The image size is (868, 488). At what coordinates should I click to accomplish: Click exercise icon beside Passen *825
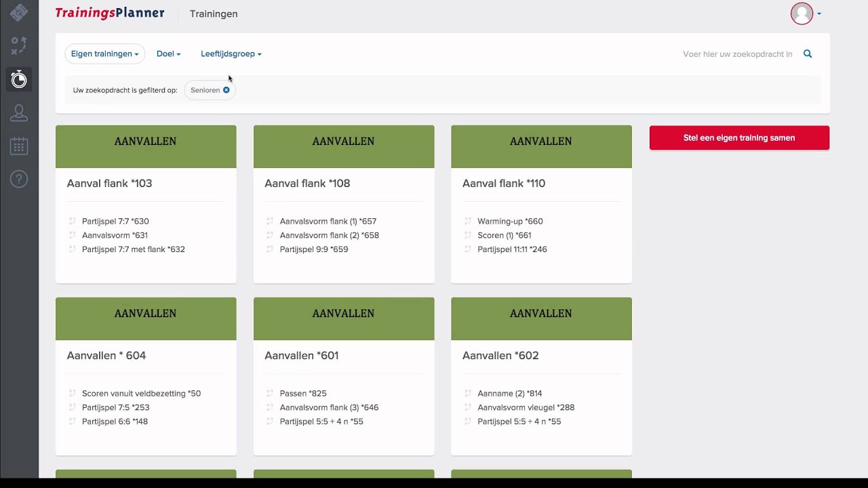pyautogui.click(x=270, y=394)
